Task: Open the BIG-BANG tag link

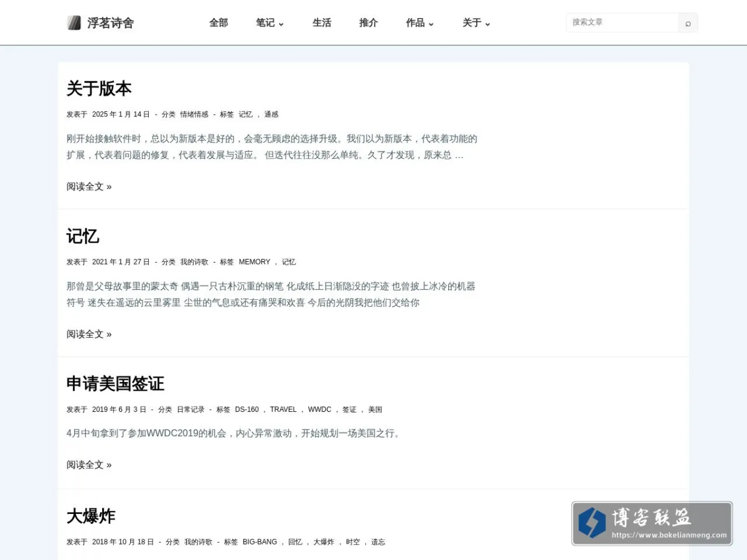Action: pyautogui.click(x=260, y=542)
